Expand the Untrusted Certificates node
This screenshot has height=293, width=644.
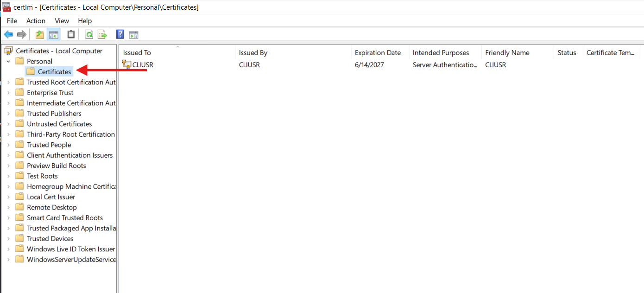8,124
